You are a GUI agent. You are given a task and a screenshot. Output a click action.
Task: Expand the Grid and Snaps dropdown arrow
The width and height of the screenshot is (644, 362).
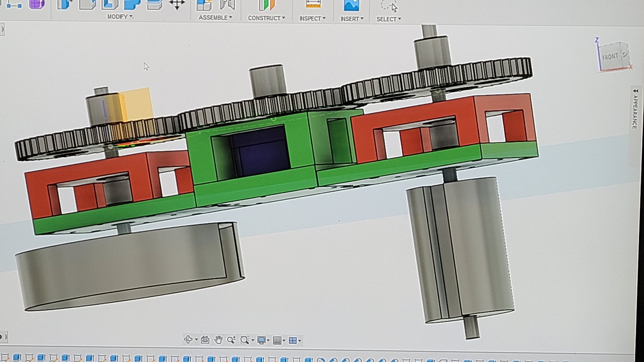tap(284, 341)
